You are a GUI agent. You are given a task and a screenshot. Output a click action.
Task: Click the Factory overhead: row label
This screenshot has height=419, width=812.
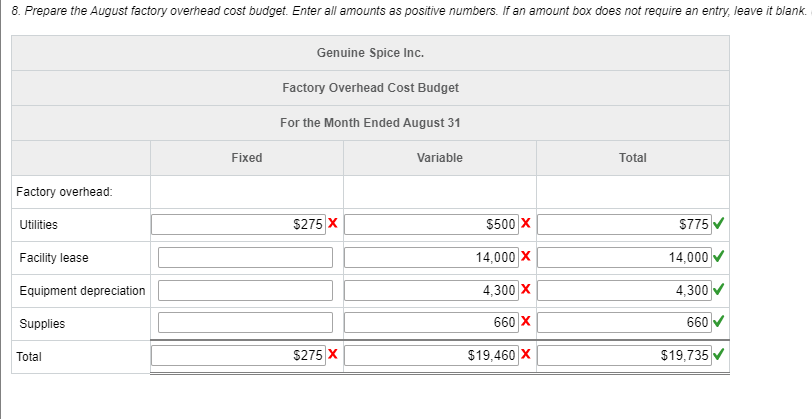64,192
